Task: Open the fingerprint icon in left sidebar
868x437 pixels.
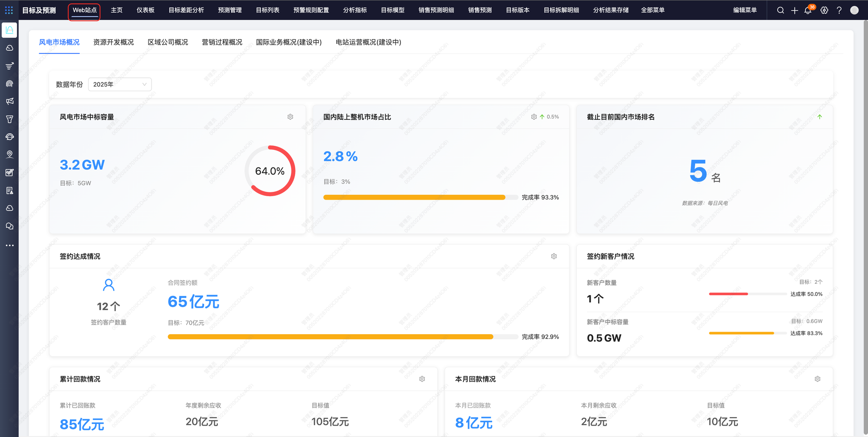Action: pyautogui.click(x=10, y=83)
